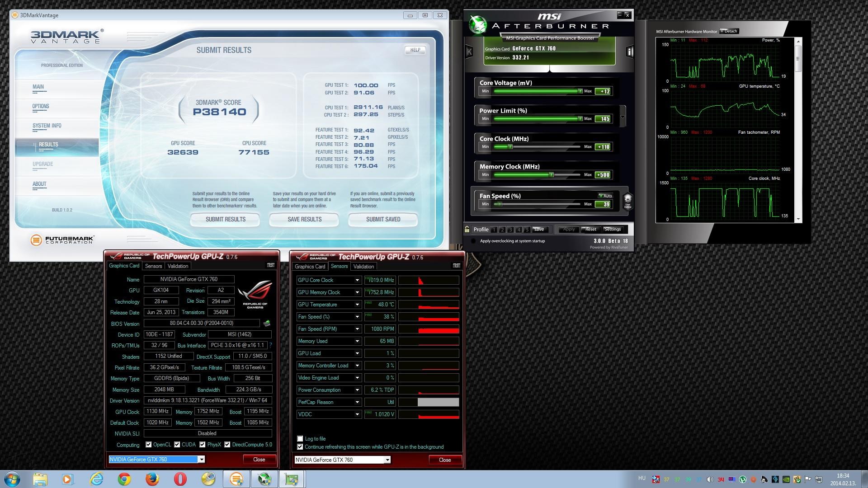Switch to Validation tab in left GPU-Z
The width and height of the screenshot is (868, 488).
178,266
